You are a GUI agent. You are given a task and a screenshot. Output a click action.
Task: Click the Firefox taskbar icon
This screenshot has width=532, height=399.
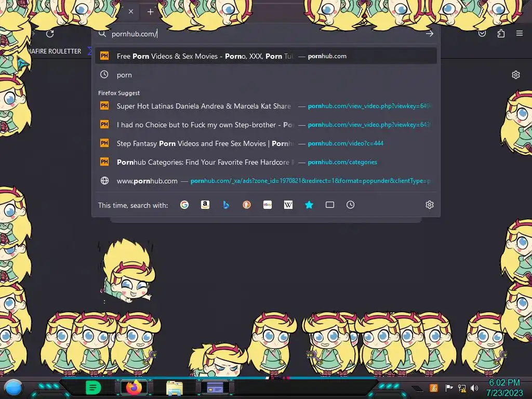click(x=134, y=388)
